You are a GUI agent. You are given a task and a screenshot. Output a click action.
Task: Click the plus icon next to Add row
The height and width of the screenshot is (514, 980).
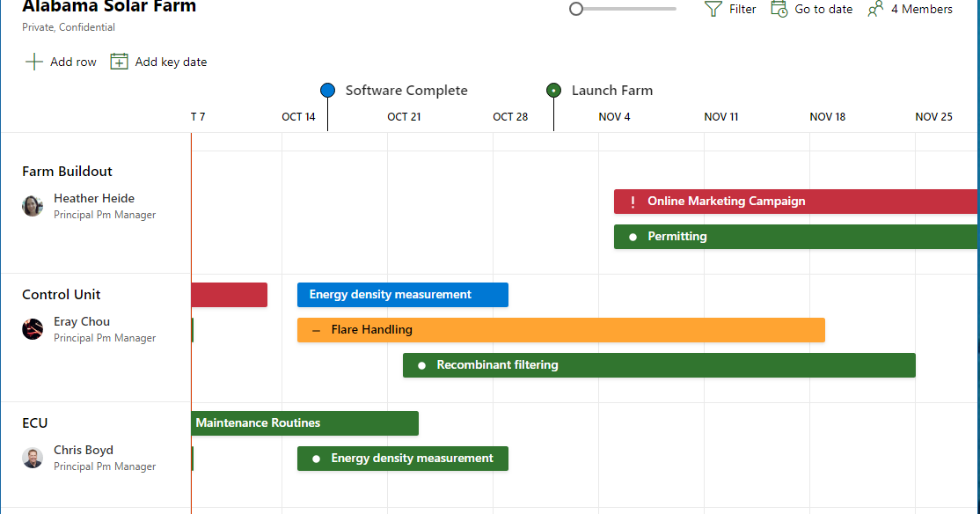pos(33,62)
